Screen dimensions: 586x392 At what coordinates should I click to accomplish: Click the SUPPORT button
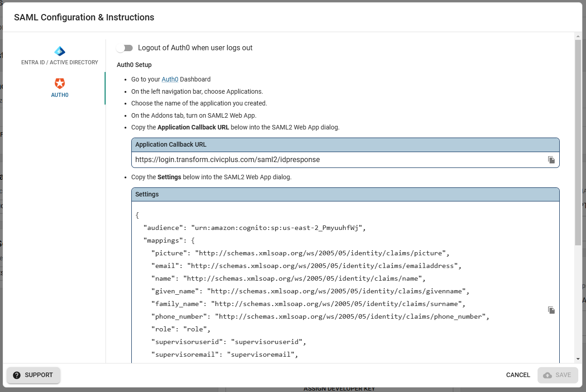point(34,375)
